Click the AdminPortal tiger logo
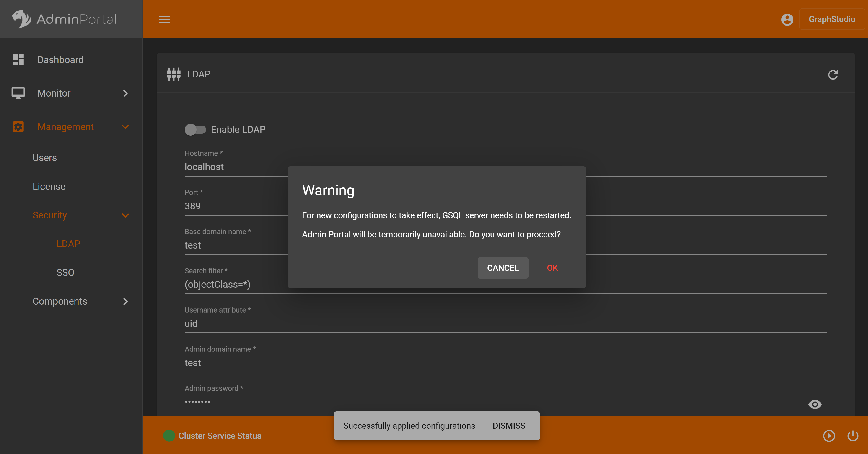 (x=22, y=19)
